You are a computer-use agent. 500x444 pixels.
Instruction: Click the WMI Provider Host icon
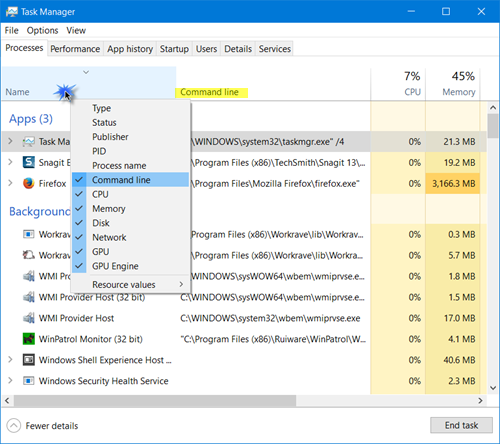tap(29, 318)
